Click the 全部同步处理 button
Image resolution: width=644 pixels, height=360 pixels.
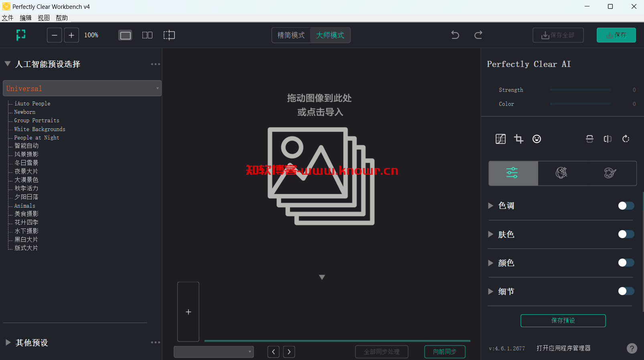point(382,352)
